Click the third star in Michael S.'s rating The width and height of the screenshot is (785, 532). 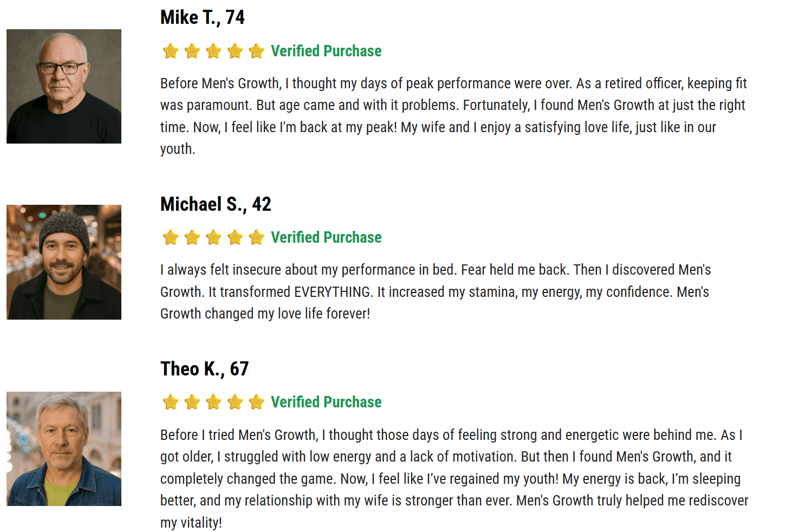tap(213, 238)
